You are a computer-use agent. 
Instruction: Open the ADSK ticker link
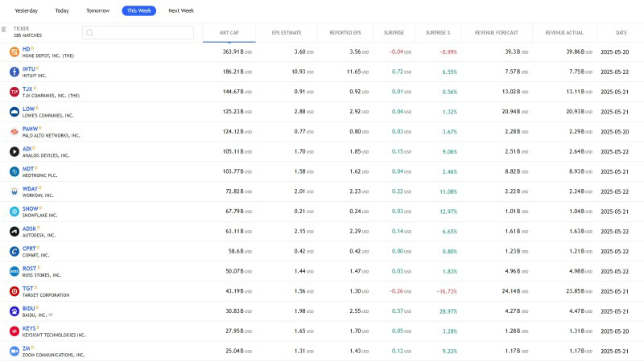click(31, 228)
